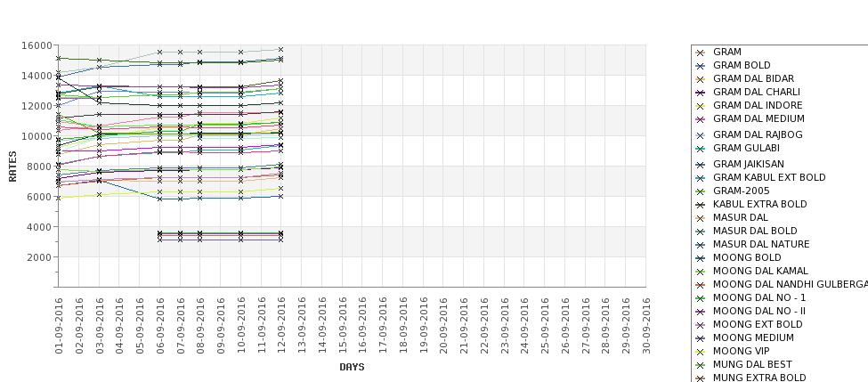Click the 06-09-2016 date label
The width and height of the screenshot is (868, 382).
click(x=160, y=326)
